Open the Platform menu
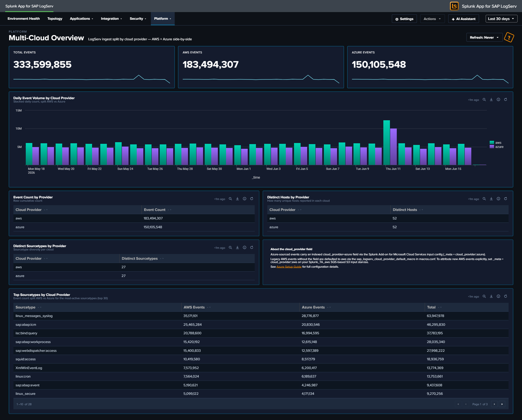The image size is (522, 420). (x=162, y=19)
